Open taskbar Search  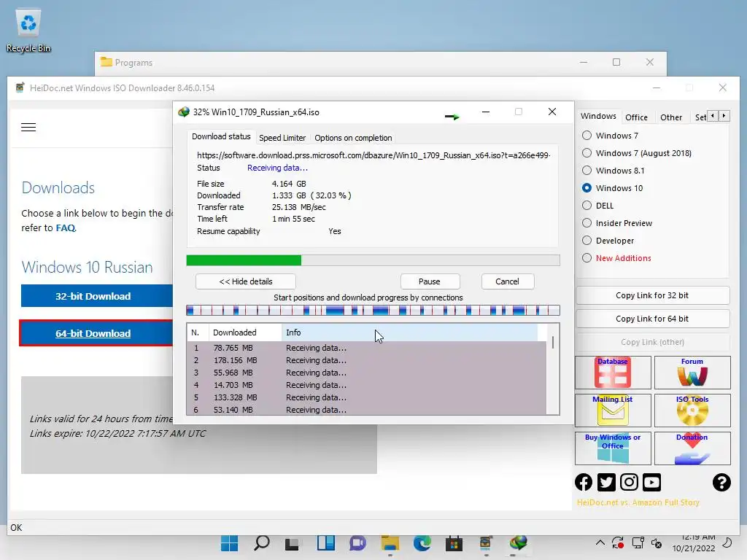[262, 543]
